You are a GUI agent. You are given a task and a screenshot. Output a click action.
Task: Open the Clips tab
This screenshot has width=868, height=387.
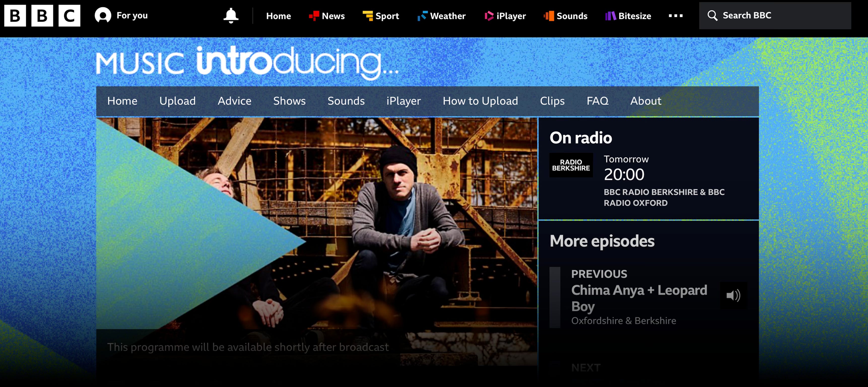coord(552,101)
